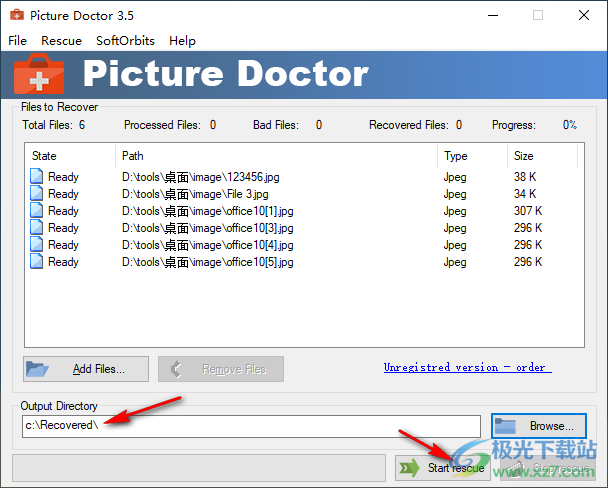Sort by Size column header
Screen dimensions: 608x488
pos(542,156)
